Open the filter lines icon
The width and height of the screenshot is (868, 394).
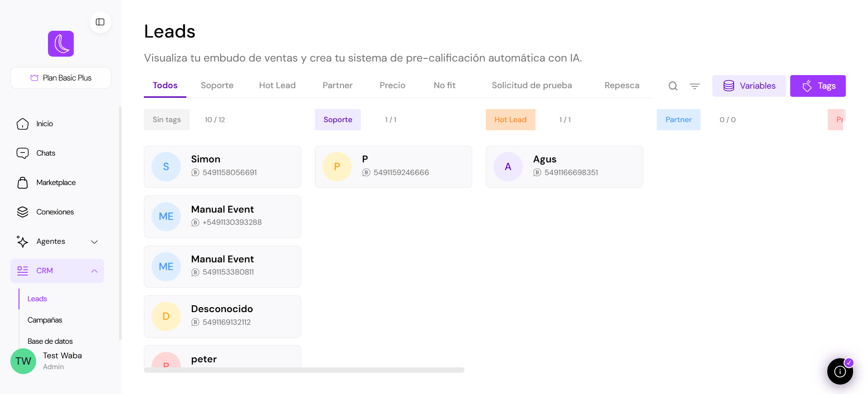tap(694, 86)
